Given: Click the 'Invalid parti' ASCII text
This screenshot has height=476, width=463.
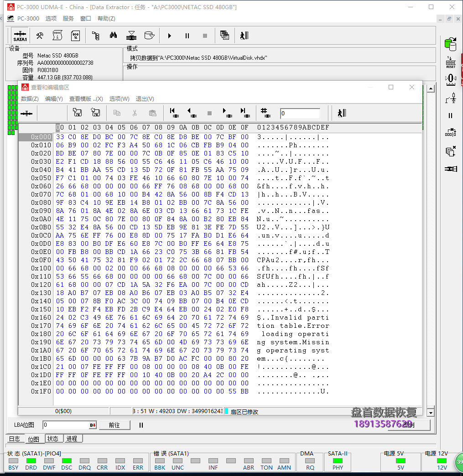Looking at the screenshot, I should tap(300, 317).
